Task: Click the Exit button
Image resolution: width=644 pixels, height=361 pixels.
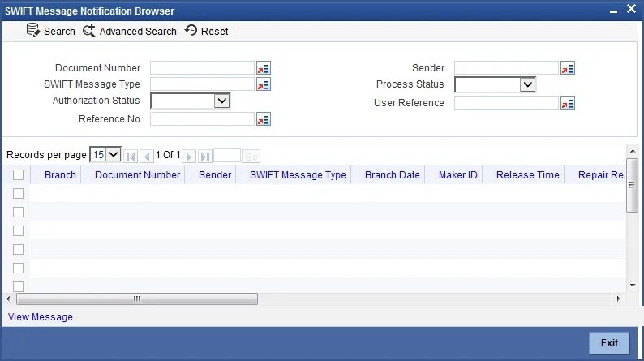Action: (x=609, y=343)
